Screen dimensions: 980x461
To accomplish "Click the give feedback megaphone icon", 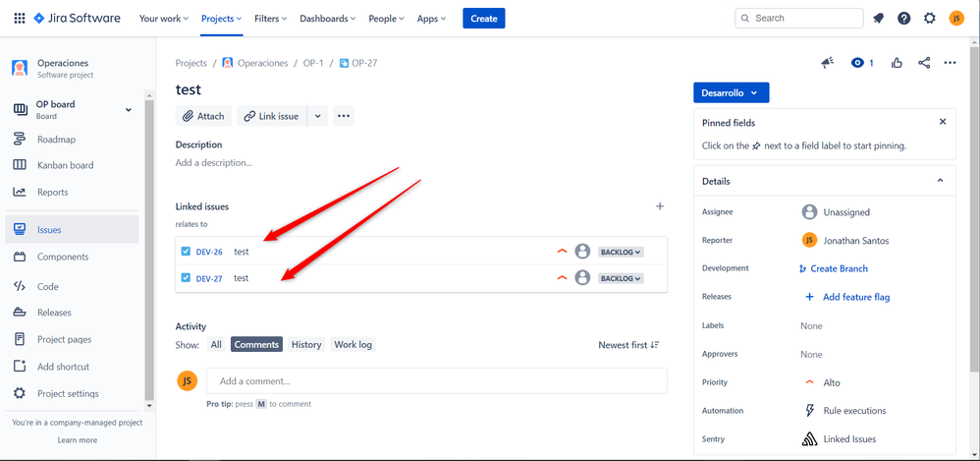I will click(828, 63).
